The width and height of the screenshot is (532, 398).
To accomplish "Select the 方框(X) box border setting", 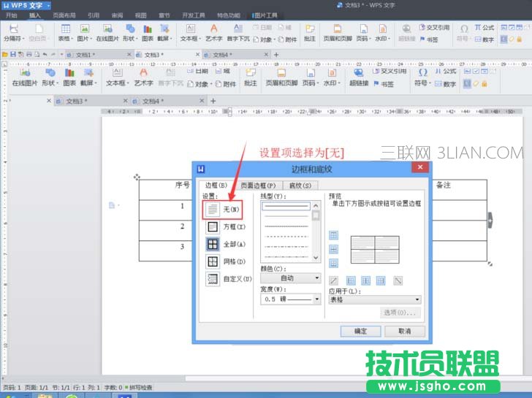I will pos(225,227).
